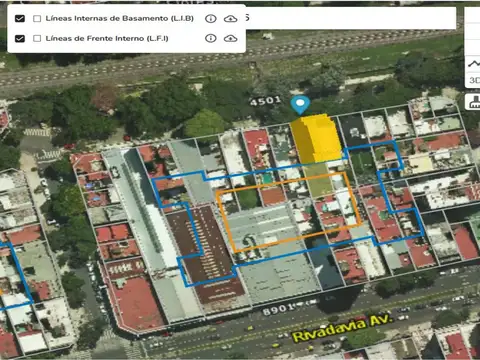Open info icon for Líneas Internas de Basamento

point(210,19)
